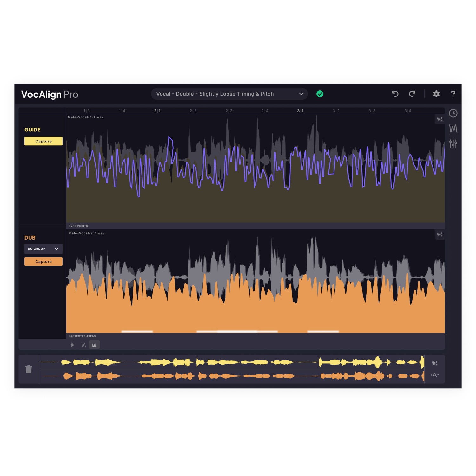Click timeline marker 3|4
Image resolution: width=476 pixels, height=476 pixels.
pos(408,111)
